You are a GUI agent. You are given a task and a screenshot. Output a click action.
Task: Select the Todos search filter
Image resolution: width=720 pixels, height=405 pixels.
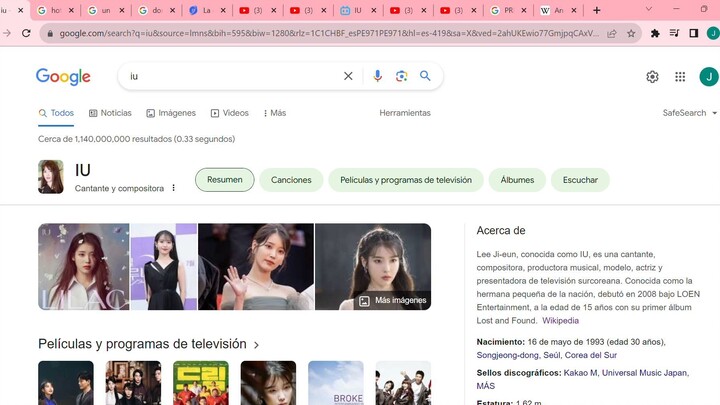(56, 113)
